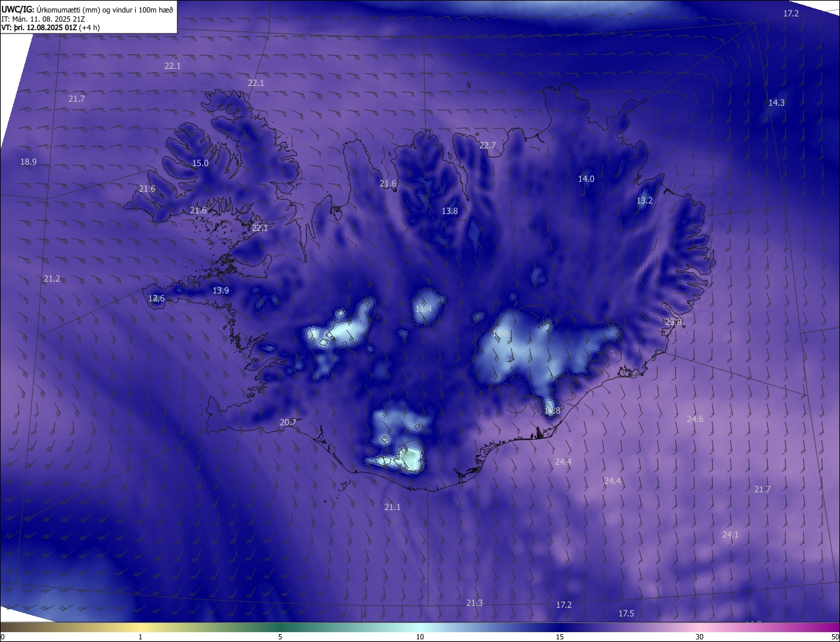This screenshot has height=642, width=840.
Task: Click the map value '13.2'
Action: click(x=644, y=200)
